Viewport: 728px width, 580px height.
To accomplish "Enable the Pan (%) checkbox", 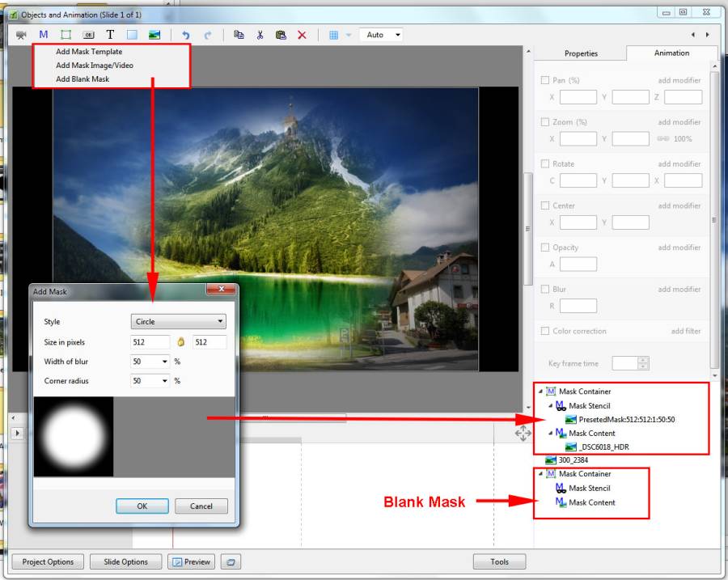I will 544,80.
